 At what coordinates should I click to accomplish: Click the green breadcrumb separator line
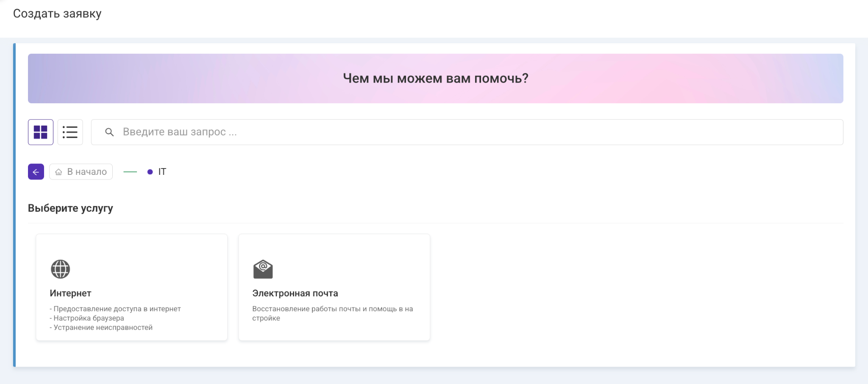click(130, 172)
